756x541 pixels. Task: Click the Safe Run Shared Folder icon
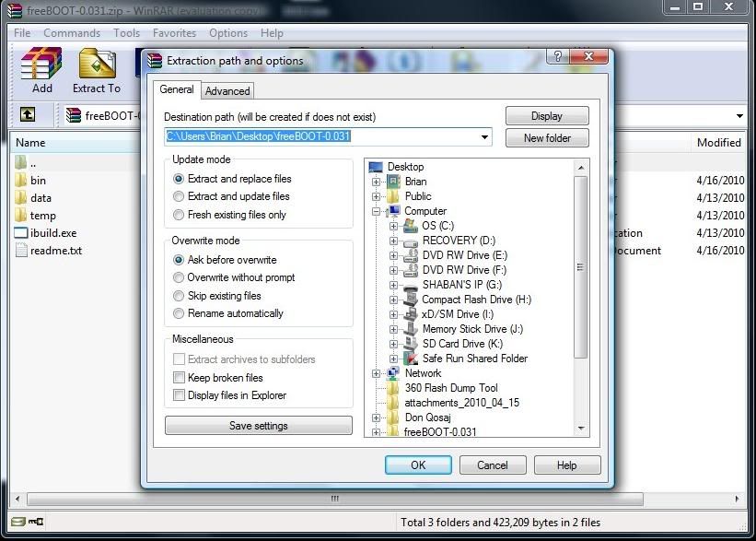(x=411, y=359)
